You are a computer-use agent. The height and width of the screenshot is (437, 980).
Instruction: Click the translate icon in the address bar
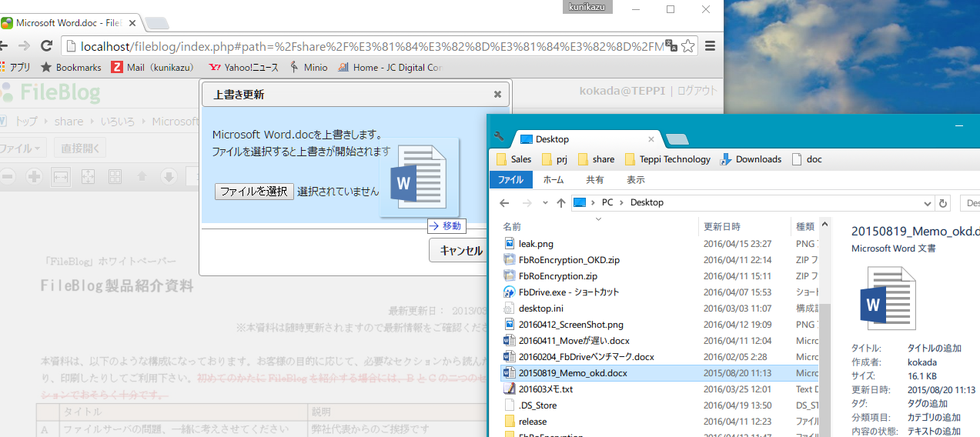click(x=671, y=46)
